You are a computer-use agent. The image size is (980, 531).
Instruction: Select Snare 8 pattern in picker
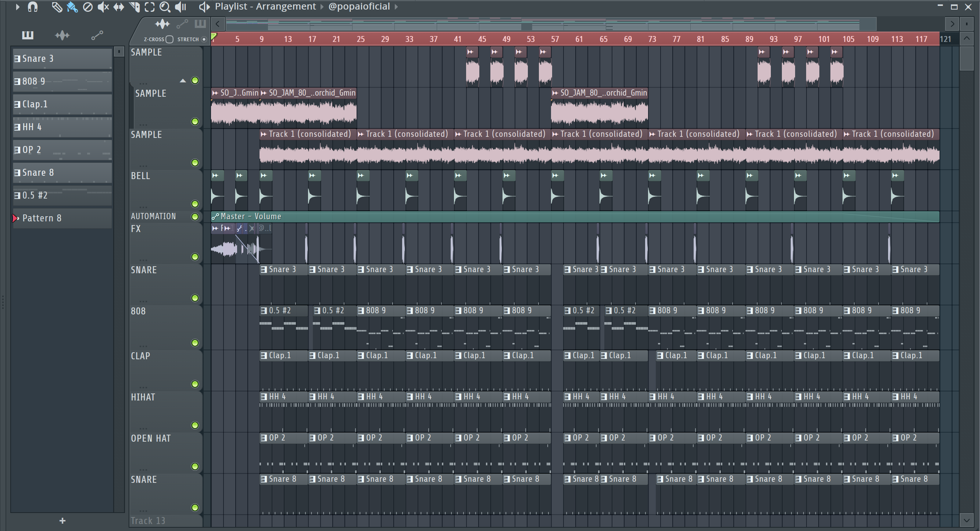pyautogui.click(x=62, y=173)
